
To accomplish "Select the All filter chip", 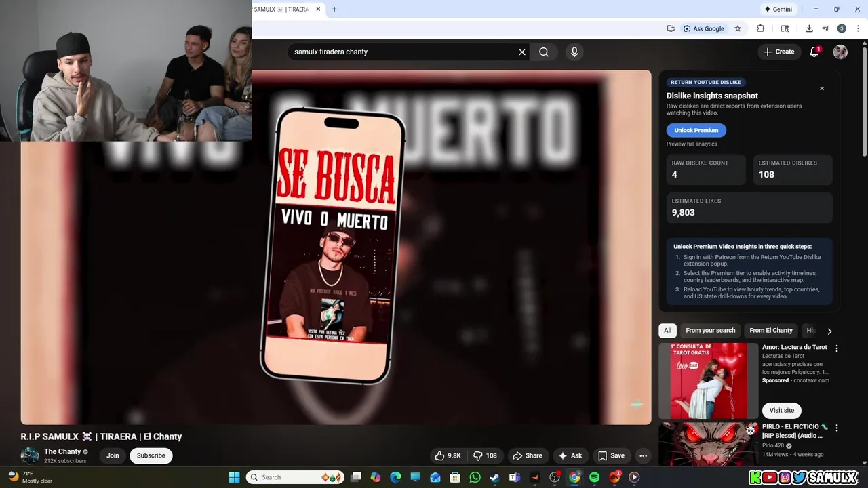I will [667, 331].
